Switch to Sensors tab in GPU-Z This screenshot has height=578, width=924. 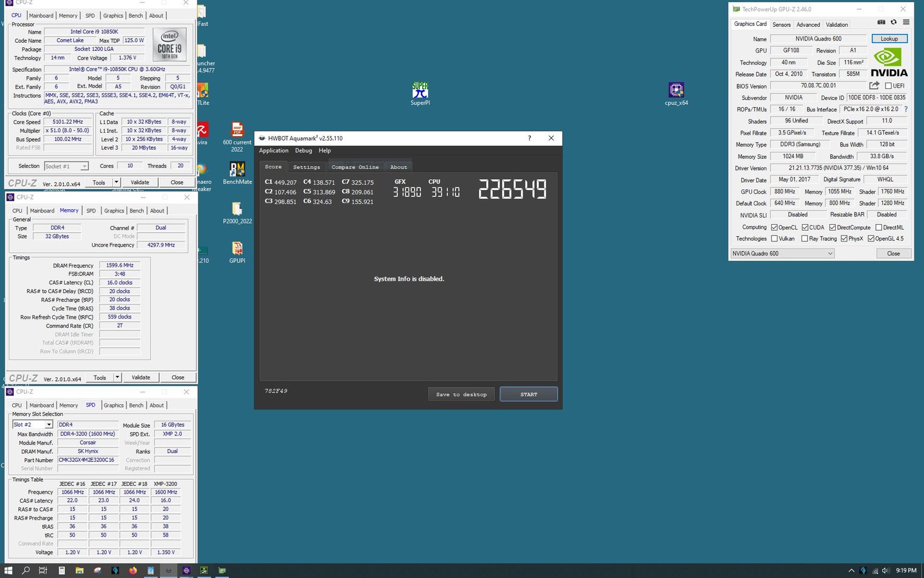pyautogui.click(x=781, y=25)
